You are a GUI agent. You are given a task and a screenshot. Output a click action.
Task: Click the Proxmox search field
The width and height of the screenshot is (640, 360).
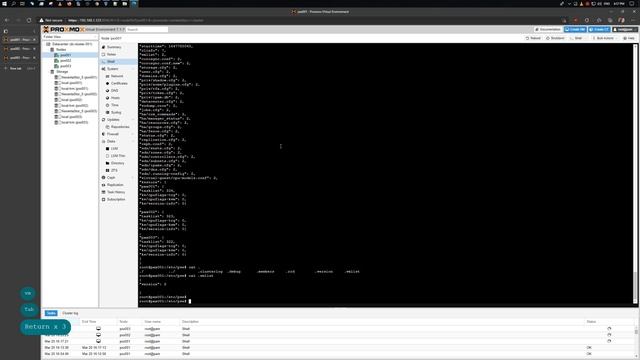(147, 30)
